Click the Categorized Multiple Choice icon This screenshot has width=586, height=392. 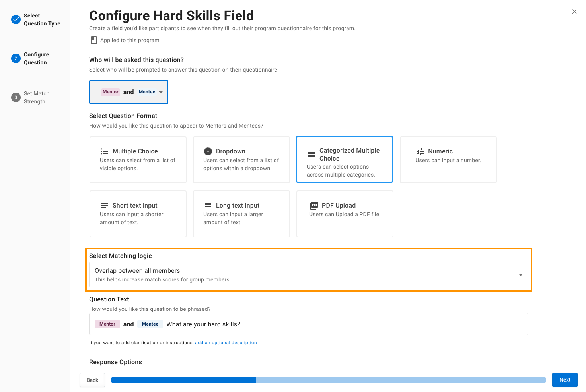(x=311, y=155)
